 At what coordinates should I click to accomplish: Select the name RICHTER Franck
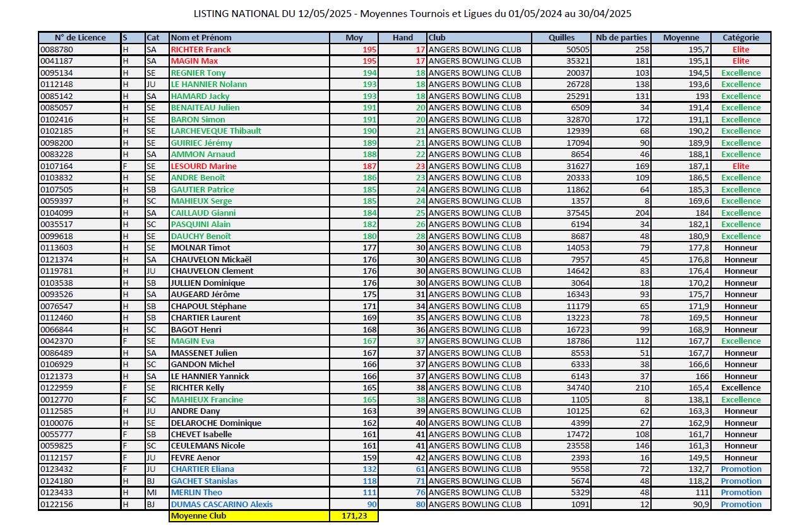pos(249,49)
